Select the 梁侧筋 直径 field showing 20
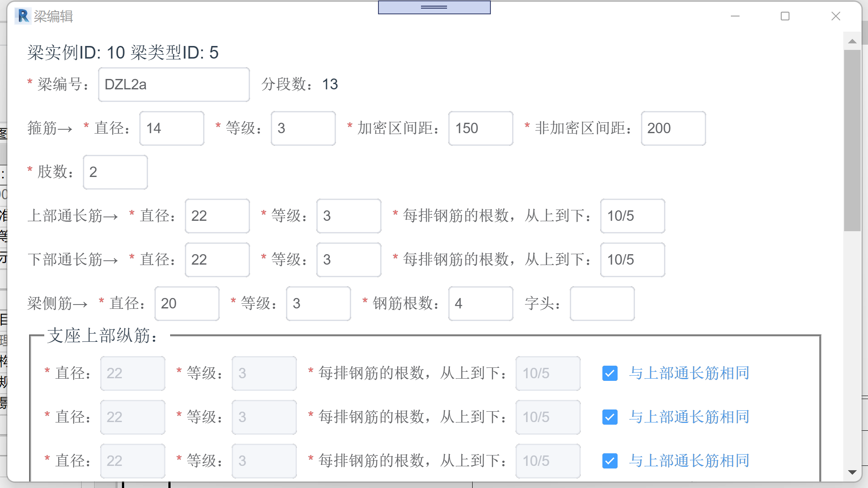Viewport: 868px width, 488px height. 187,304
